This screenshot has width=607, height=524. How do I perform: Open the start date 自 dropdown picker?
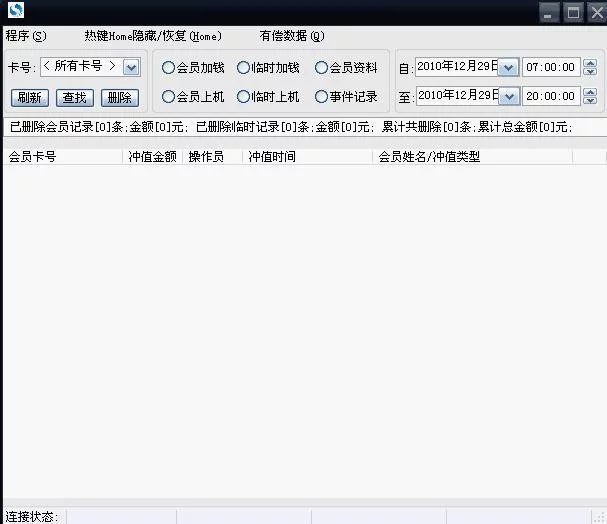pyautogui.click(x=507, y=67)
